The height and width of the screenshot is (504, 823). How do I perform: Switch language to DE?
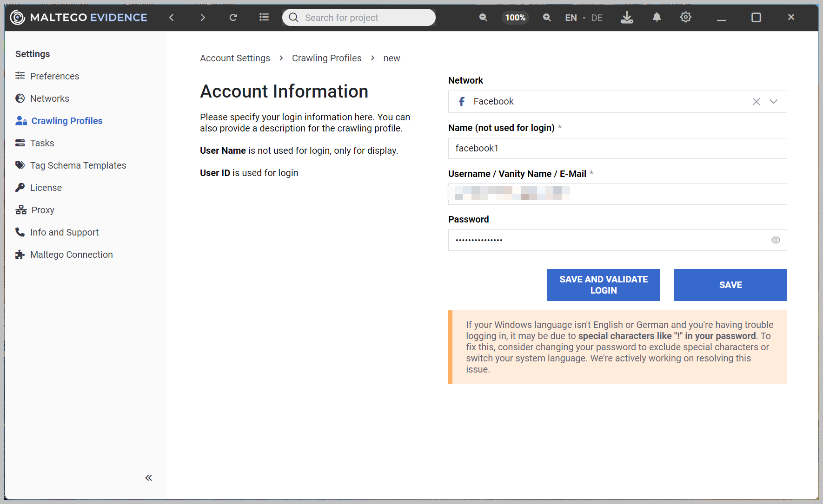point(597,18)
